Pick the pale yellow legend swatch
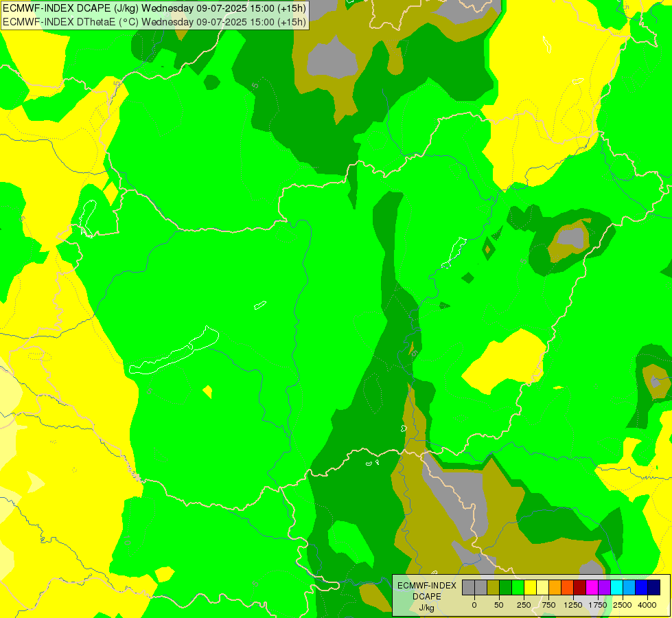Screen dimensions: 672x618 [542, 587]
